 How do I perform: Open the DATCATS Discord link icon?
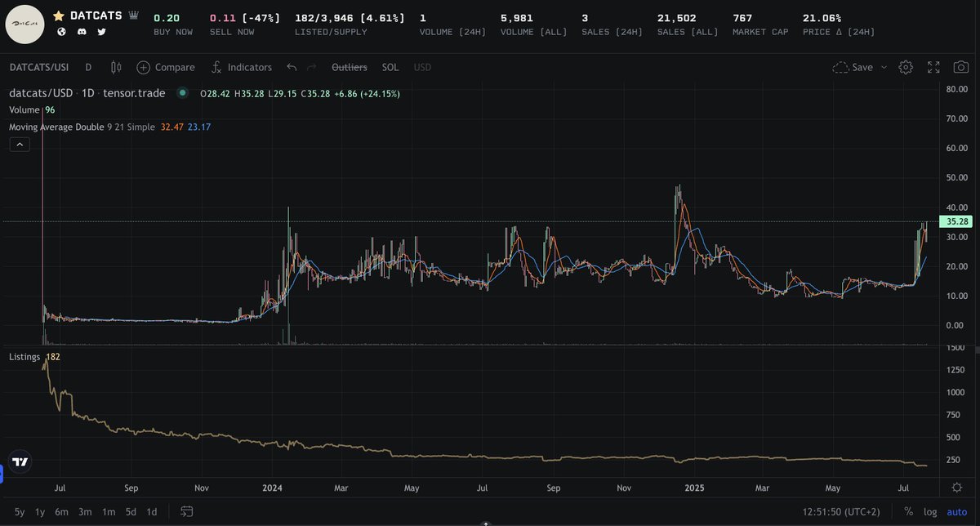click(x=82, y=32)
